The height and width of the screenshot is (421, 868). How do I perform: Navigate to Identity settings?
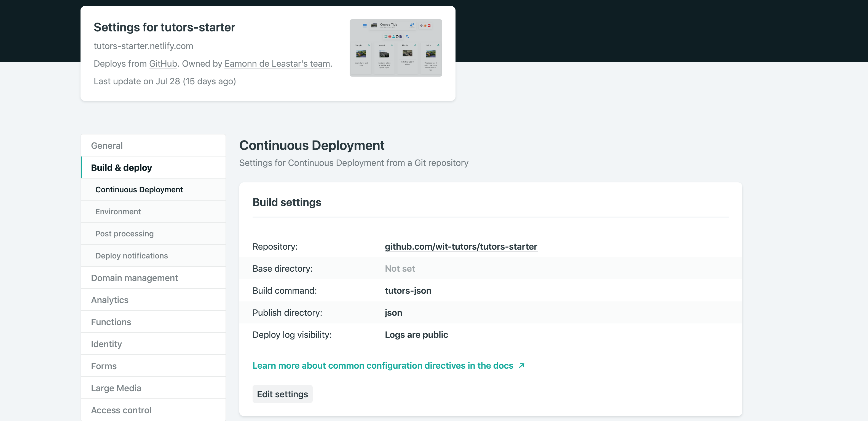[106, 344]
